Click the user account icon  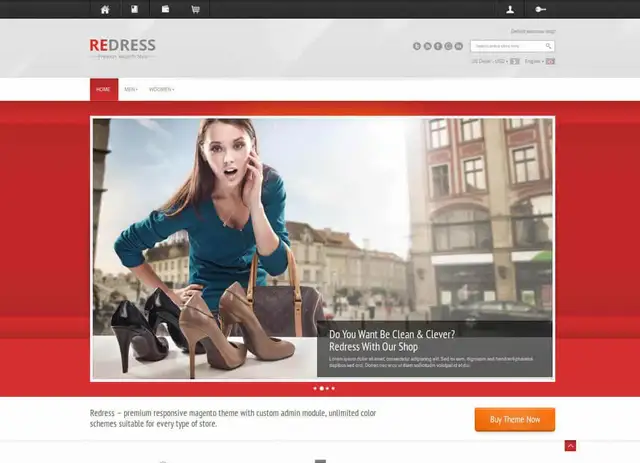click(x=510, y=9)
